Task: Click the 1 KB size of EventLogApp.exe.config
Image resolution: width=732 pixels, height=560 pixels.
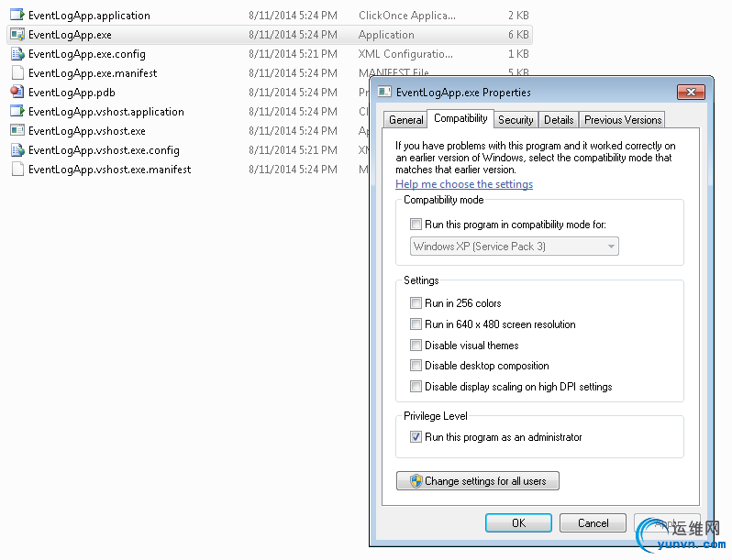Action: 518,54
